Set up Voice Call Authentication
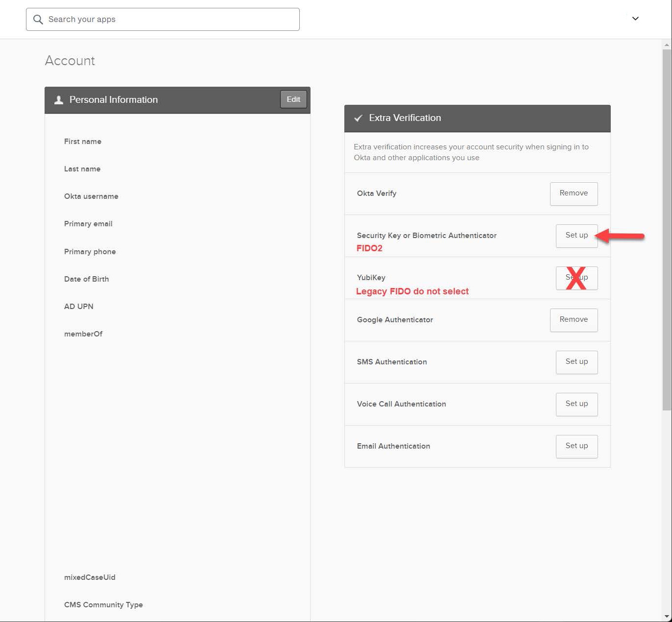 point(576,404)
